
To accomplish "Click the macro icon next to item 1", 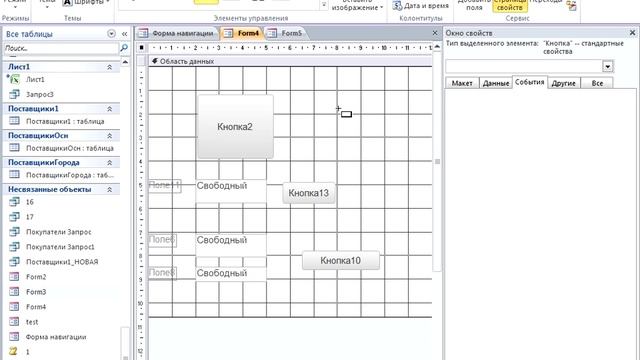I will point(13,351).
